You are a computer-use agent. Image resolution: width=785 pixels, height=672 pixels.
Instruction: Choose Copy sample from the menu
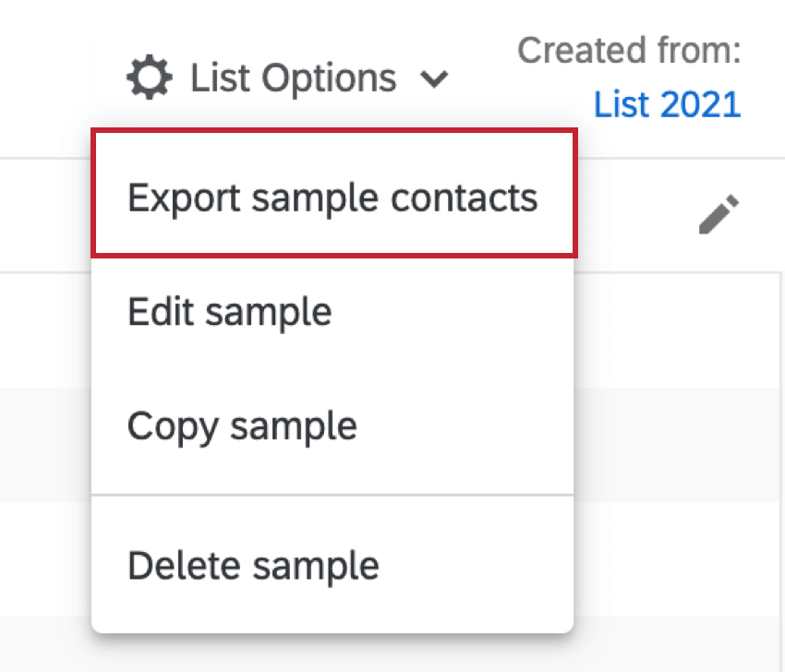332,426
